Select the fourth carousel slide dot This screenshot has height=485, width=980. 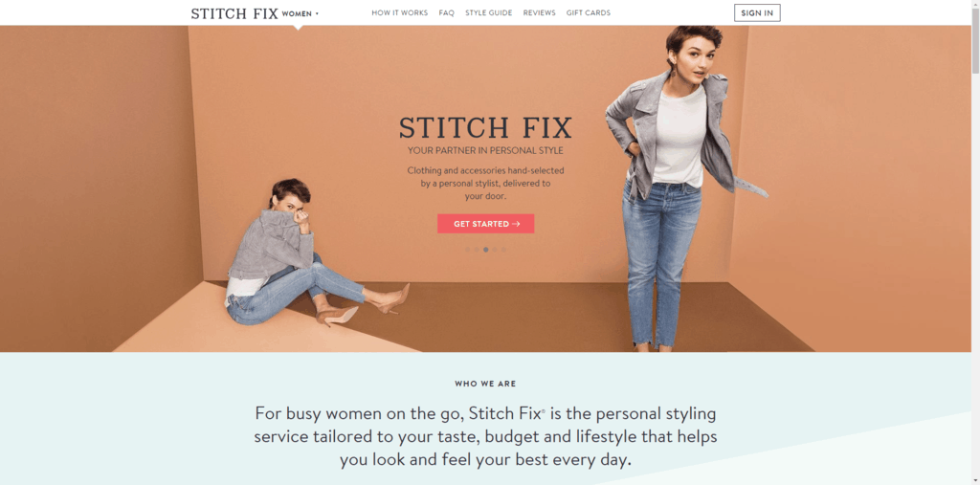coord(495,250)
